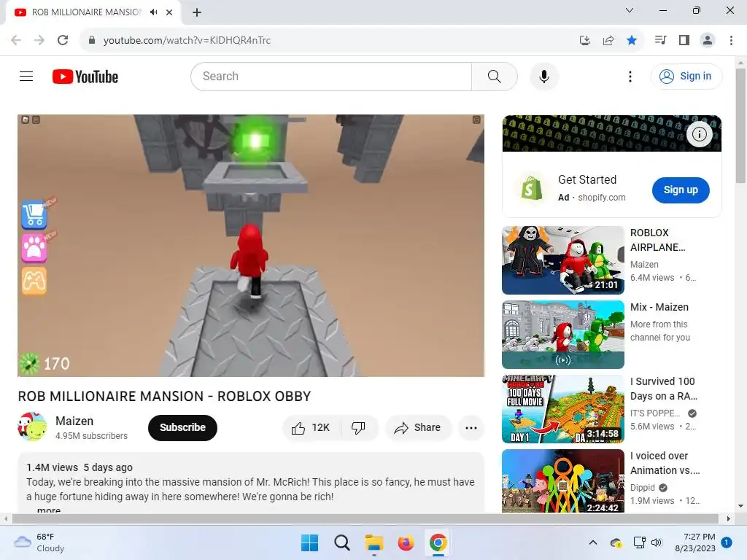Install/download page icon in address bar

click(585, 40)
